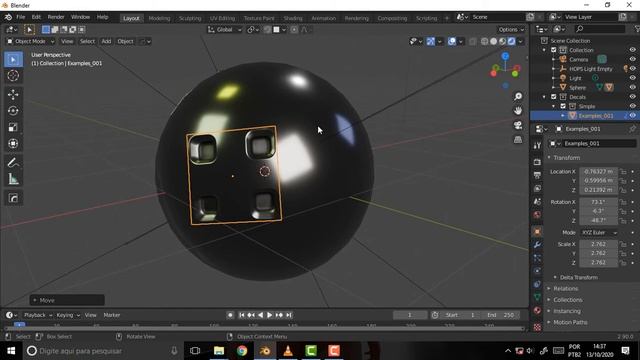Expand the Move operator panel
The height and width of the screenshot is (360, 640).
pyautogui.click(x=67, y=300)
